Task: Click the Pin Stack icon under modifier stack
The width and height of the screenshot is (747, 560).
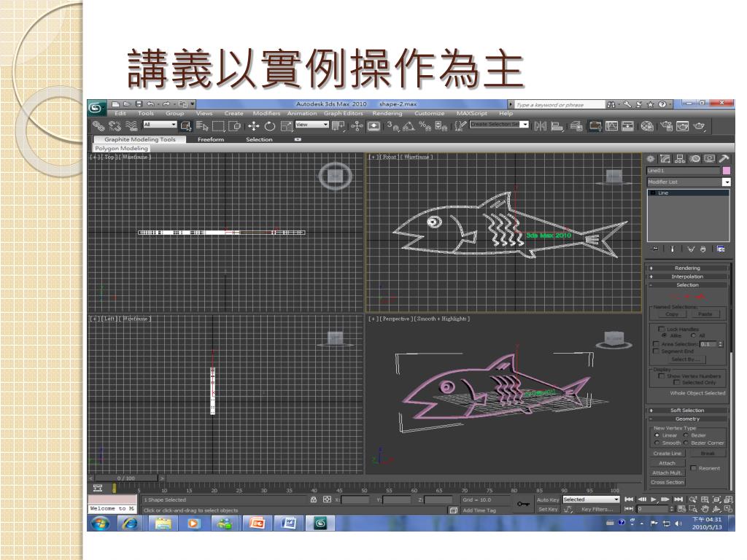Action: [655, 249]
